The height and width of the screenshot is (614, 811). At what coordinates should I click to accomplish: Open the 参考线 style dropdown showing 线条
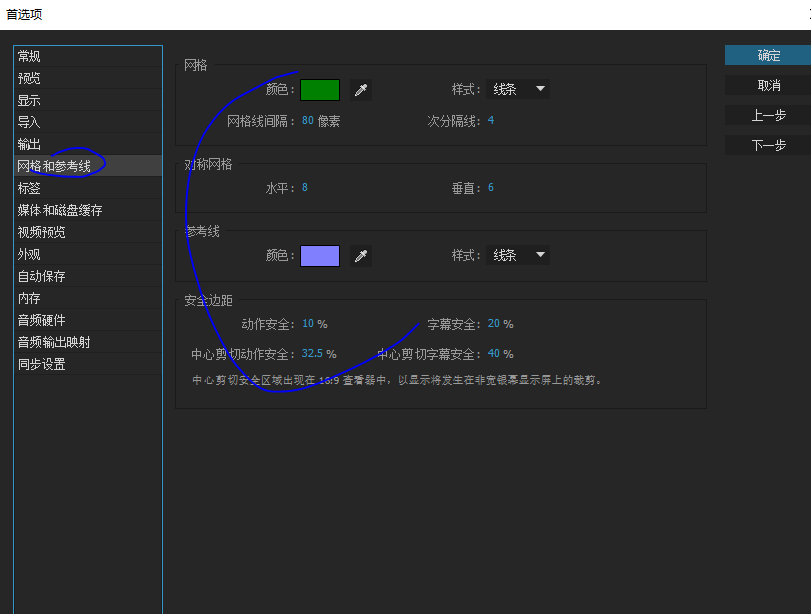point(517,255)
